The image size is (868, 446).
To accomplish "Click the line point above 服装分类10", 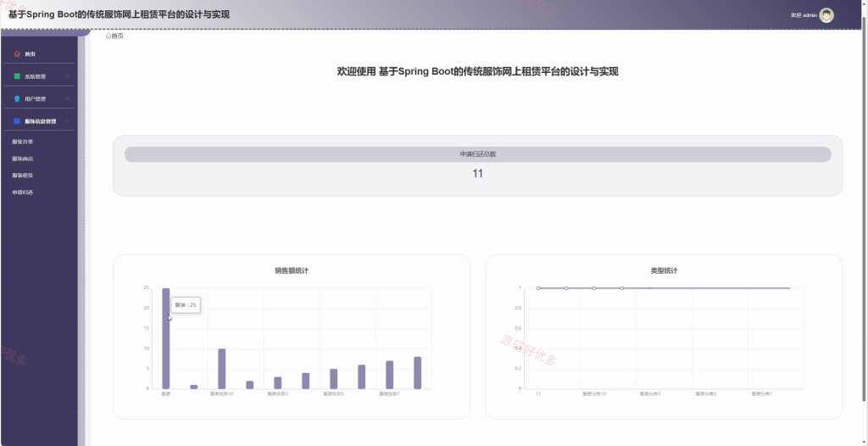I will (x=594, y=288).
